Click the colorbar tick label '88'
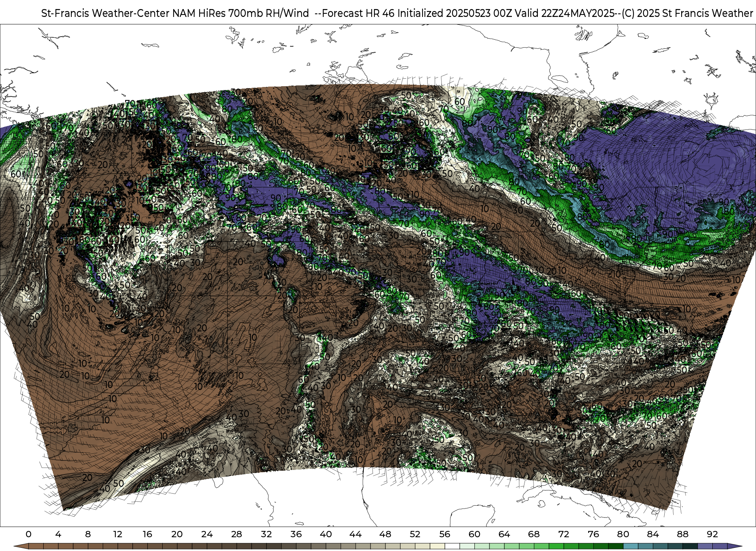 682,534
